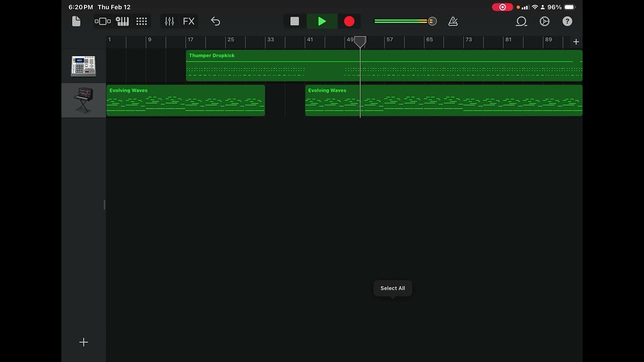Stop playback with the square button

click(x=295, y=21)
